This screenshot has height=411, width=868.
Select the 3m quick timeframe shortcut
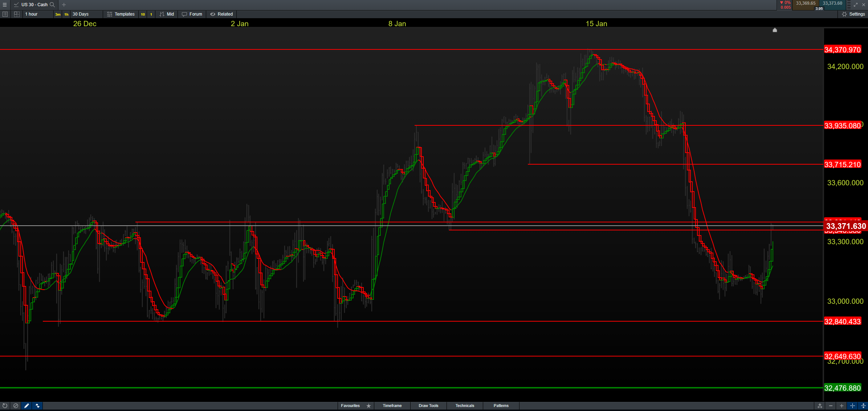(58, 14)
